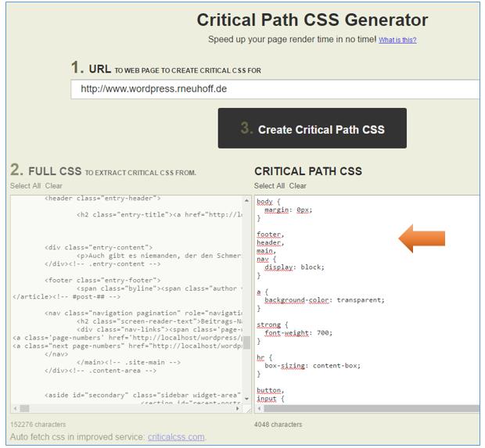Clear the Full CSS text area

tap(53, 186)
